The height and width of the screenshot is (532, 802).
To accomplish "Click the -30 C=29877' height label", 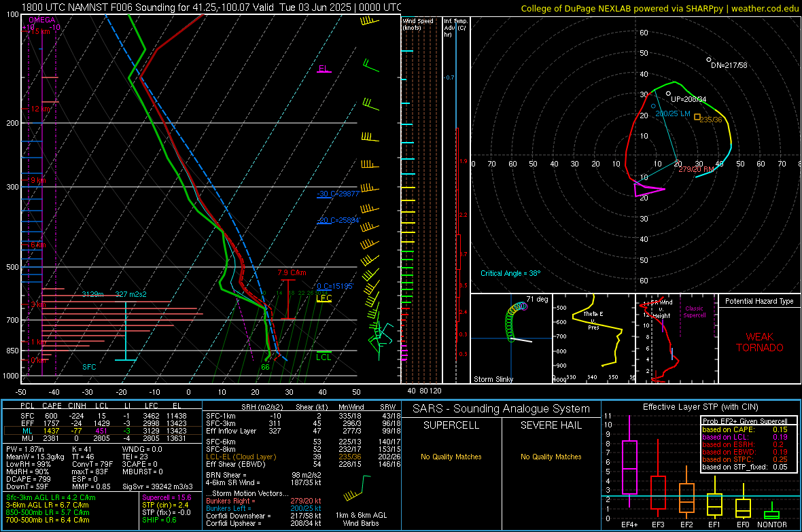I will [338, 194].
